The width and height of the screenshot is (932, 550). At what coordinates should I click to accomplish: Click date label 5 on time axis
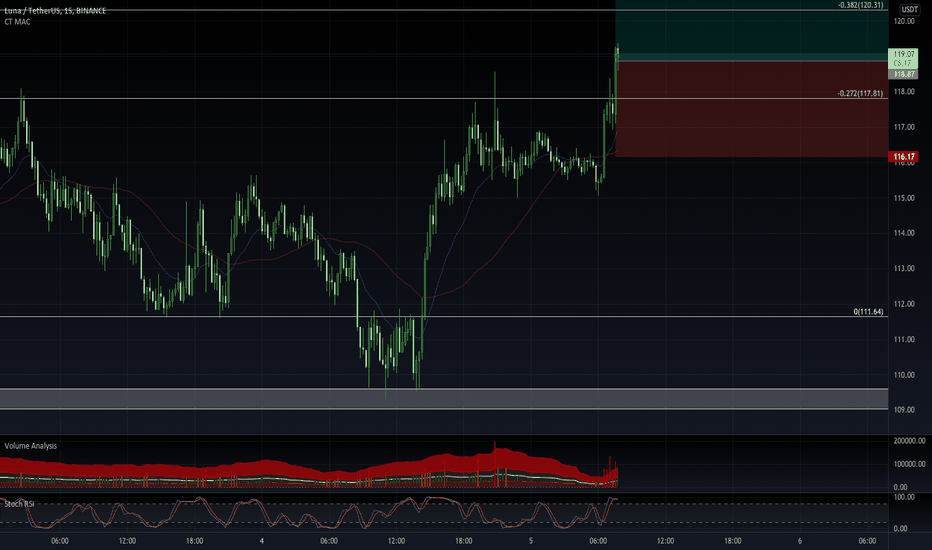(x=531, y=541)
